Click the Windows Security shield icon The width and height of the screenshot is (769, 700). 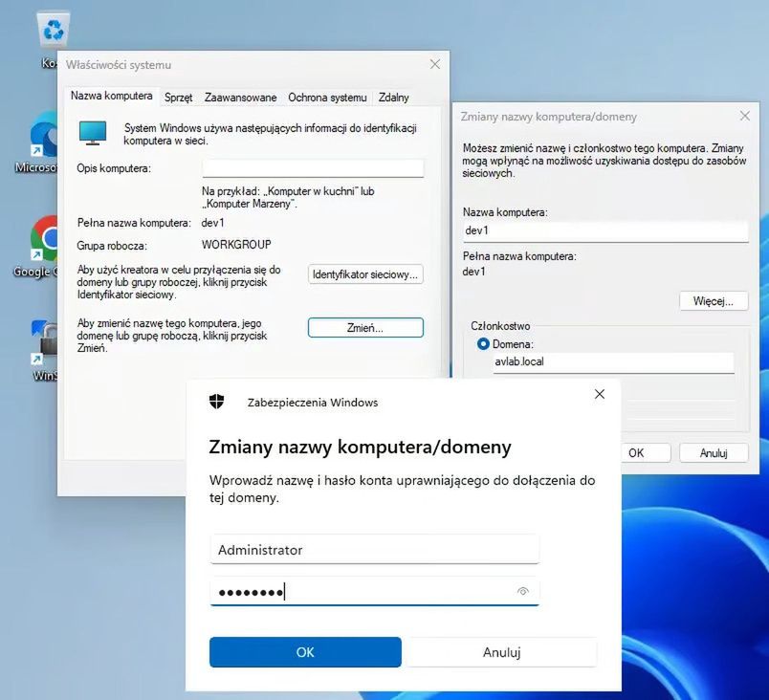click(217, 402)
